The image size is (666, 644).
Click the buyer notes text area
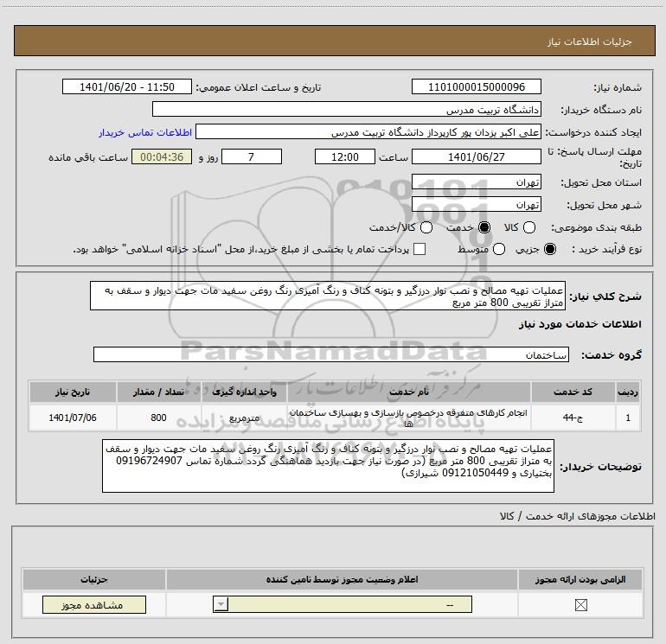pyautogui.click(x=328, y=466)
